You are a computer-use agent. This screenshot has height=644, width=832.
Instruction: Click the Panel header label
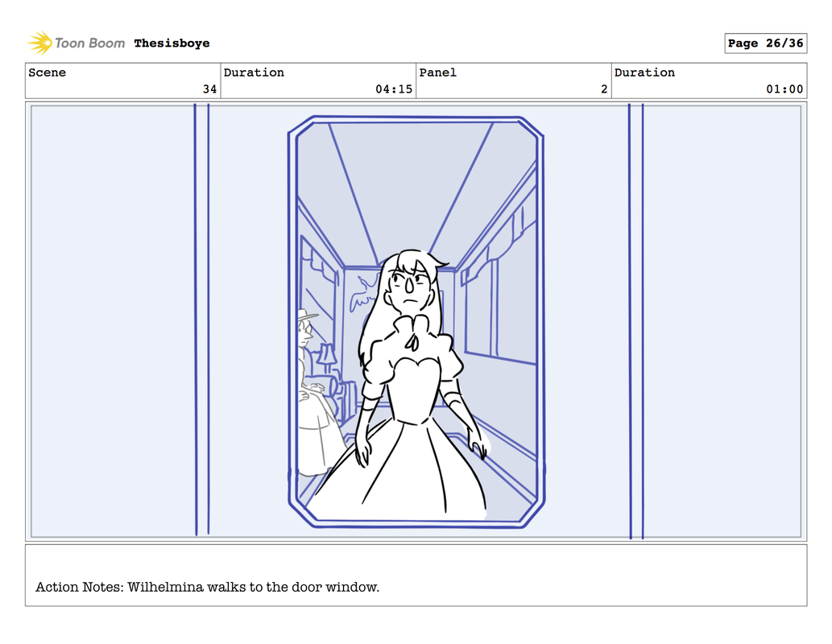pyautogui.click(x=438, y=72)
